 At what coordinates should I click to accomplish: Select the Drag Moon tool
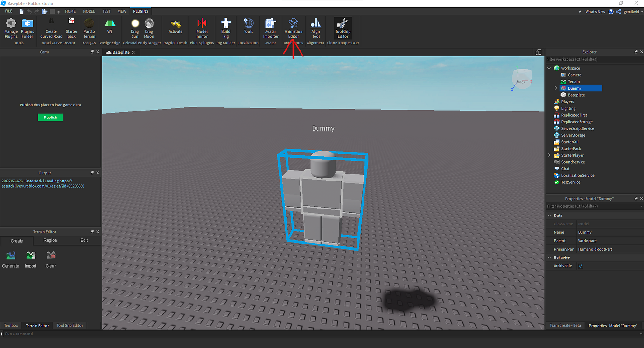coord(149,27)
